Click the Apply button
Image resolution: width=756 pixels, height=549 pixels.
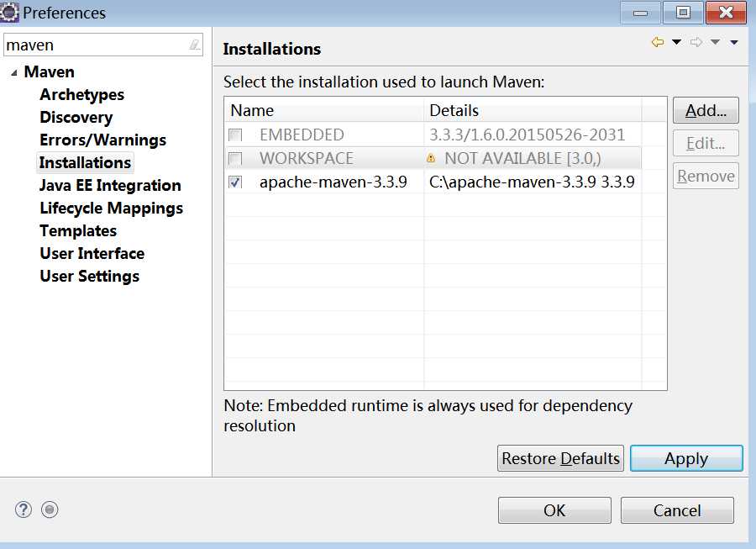[x=686, y=458]
